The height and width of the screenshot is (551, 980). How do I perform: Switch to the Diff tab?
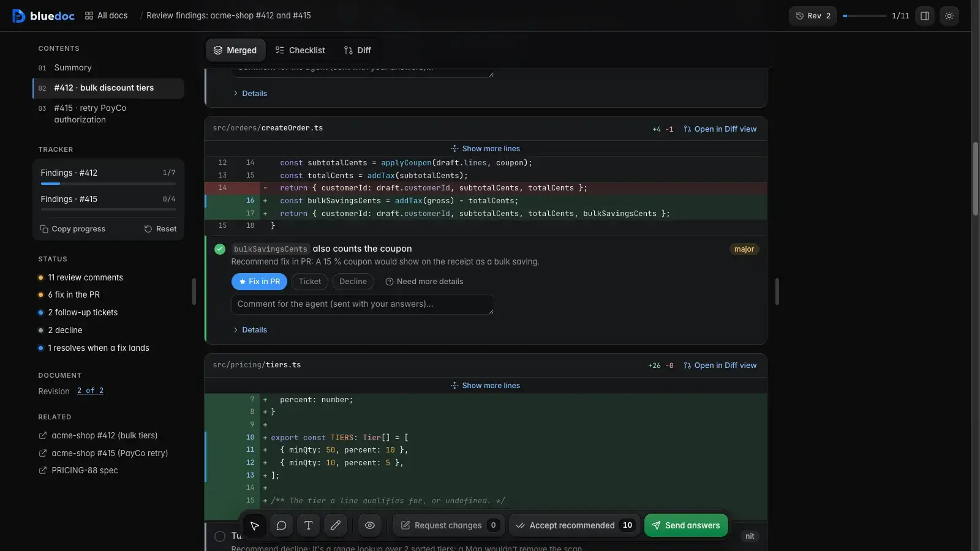click(358, 50)
